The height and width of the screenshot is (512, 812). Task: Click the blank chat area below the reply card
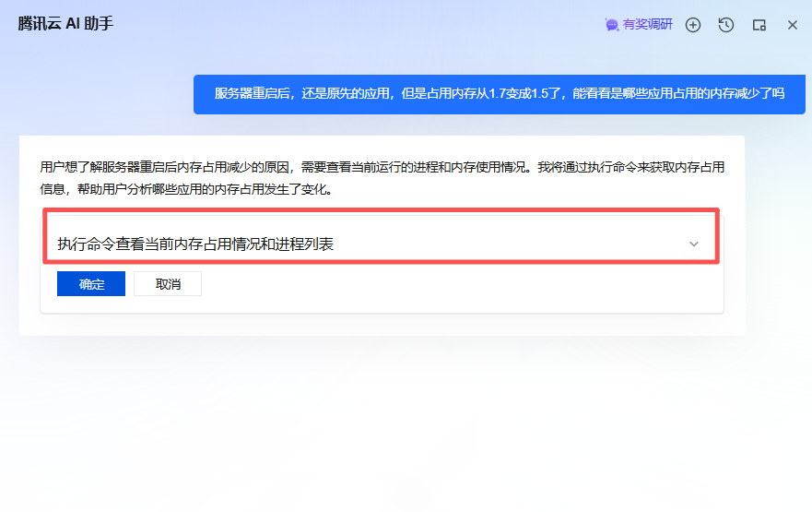click(x=406, y=415)
